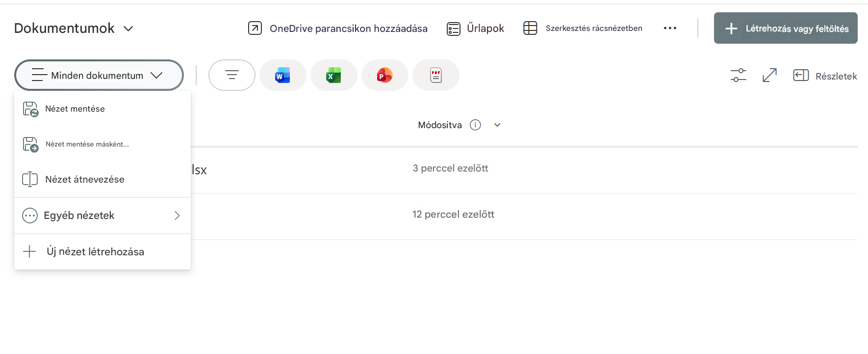Screen dimensions: 868x354
Task: Open the Részletek details pane
Action: tap(825, 76)
